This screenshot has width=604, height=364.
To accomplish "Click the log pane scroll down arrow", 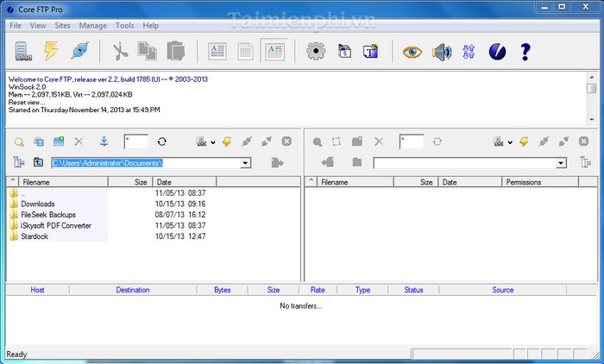I will click(x=592, y=120).
